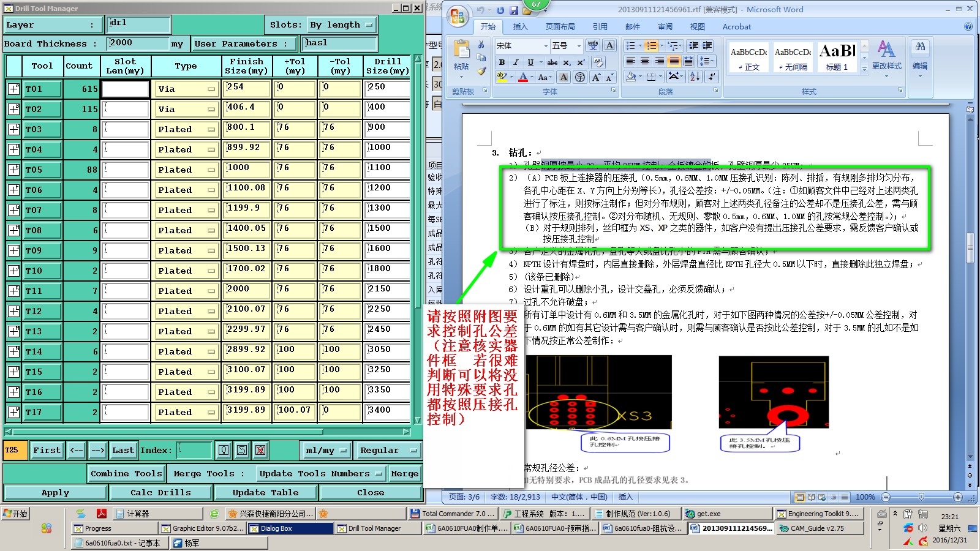Screen dimensions: 980x551
Task: Toggle character shading A button
Action: click(563, 77)
